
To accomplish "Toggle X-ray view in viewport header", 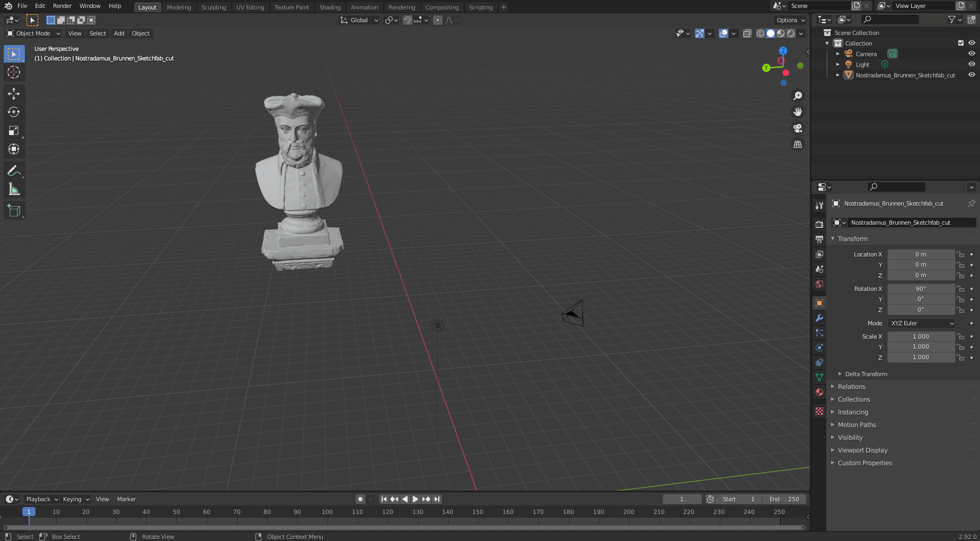I will 747,33.
